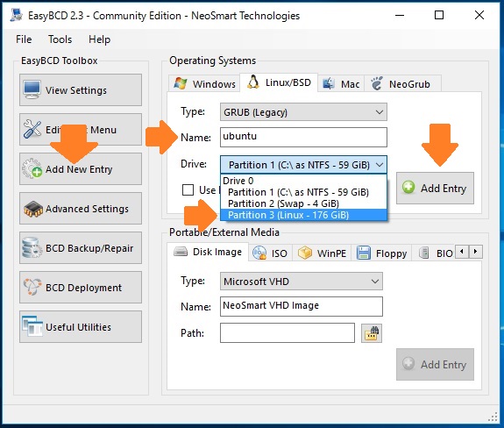
Task: Select the BCD Deployment icon
Action: (x=32, y=287)
